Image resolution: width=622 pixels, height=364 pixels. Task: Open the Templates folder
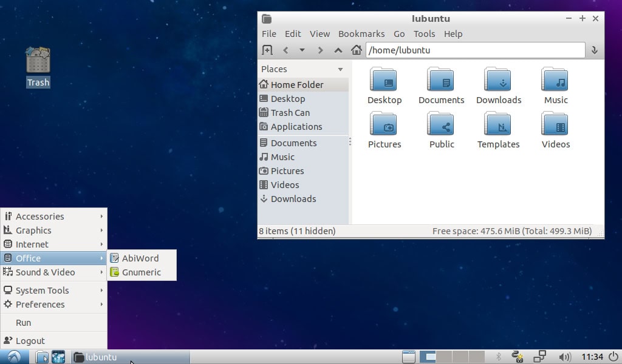[498, 129]
